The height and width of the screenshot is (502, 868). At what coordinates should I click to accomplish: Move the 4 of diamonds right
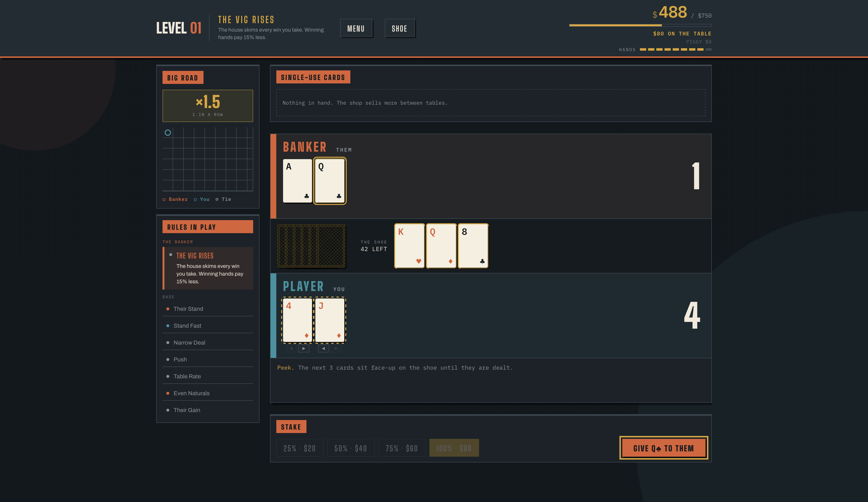click(304, 348)
